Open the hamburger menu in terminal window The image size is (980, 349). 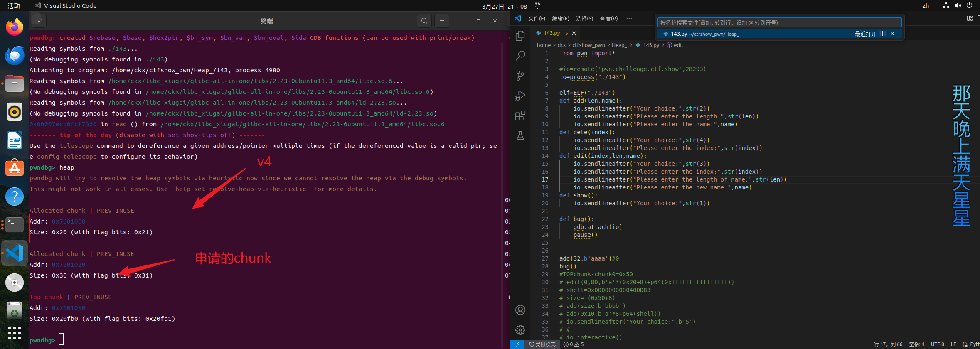coord(441,21)
